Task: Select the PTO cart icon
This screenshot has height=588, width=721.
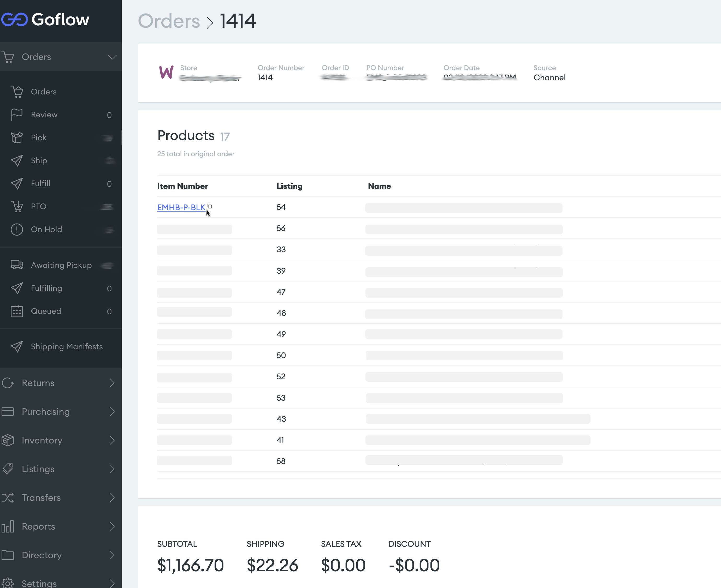Action: [17, 206]
